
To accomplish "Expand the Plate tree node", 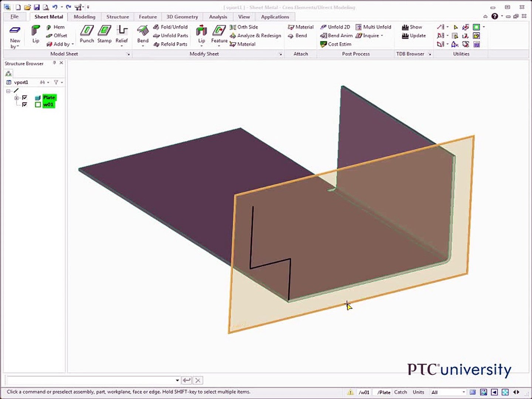I will pyautogui.click(x=16, y=98).
